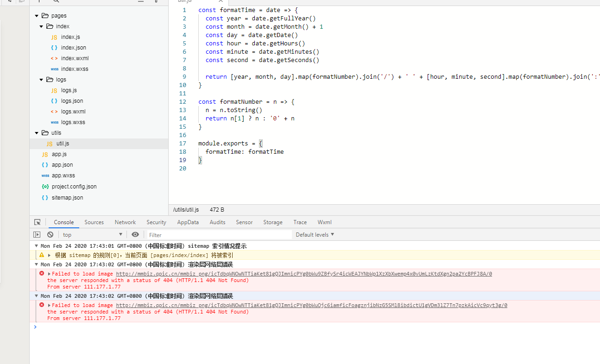
Task: Collapse the first 17:43:02 error group arrow
Action: (x=37, y=264)
